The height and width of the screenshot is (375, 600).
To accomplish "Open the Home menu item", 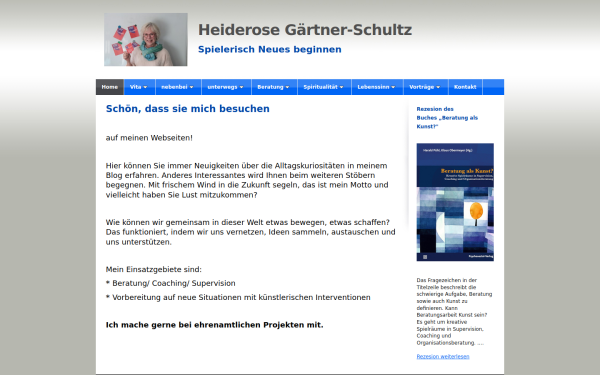I will pos(110,87).
